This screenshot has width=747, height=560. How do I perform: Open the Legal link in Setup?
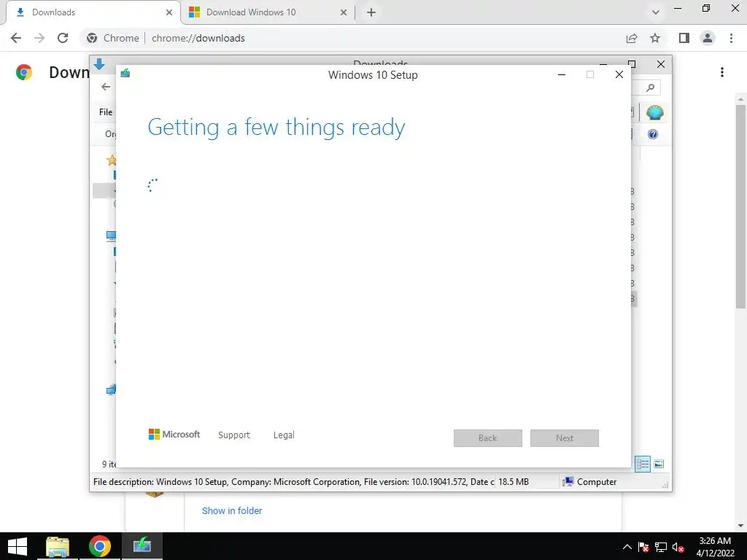pos(284,435)
